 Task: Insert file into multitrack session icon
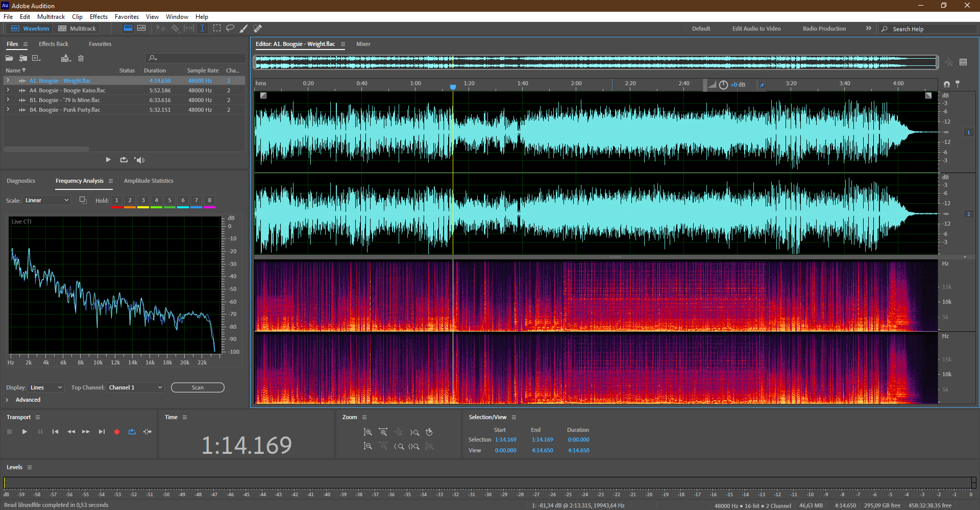point(65,58)
